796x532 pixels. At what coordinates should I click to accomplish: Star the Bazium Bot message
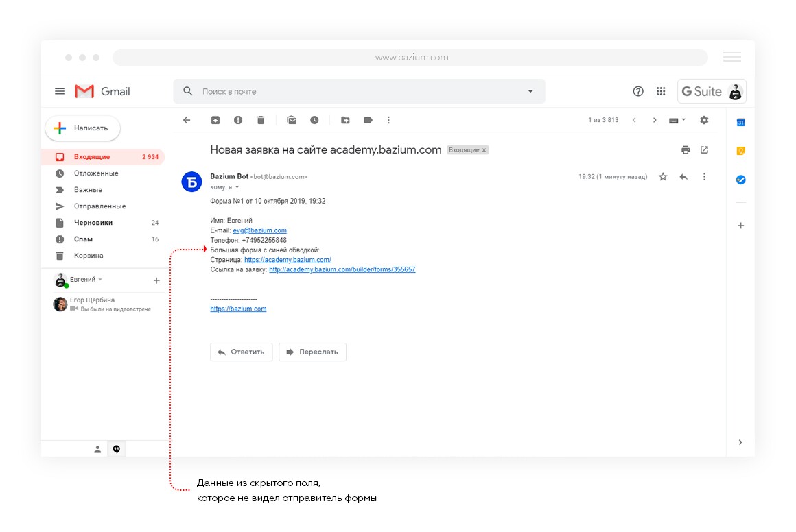(663, 176)
